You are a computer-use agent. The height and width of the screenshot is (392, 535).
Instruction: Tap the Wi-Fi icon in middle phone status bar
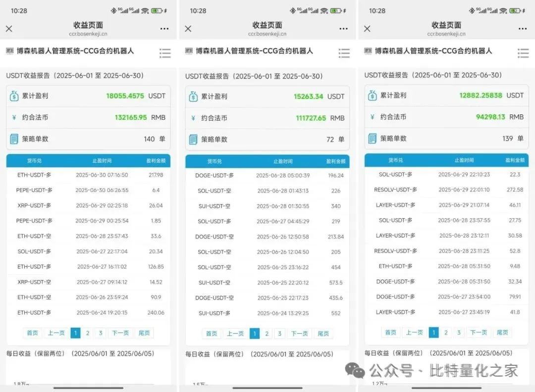click(x=324, y=11)
